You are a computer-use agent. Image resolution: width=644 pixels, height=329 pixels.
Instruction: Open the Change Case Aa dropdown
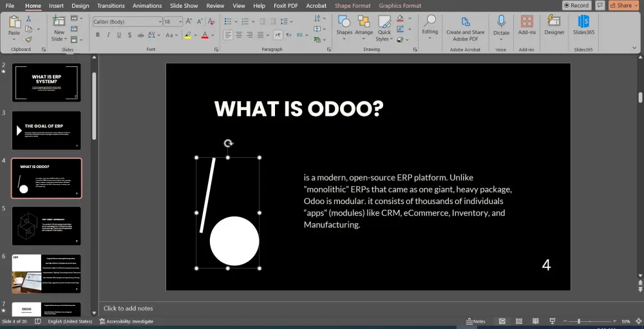171,35
